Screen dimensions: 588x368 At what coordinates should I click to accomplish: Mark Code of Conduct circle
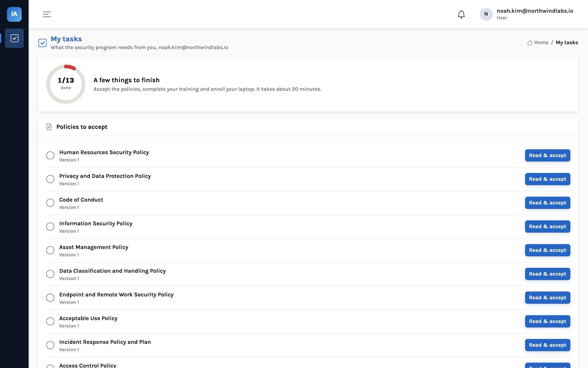50,203
